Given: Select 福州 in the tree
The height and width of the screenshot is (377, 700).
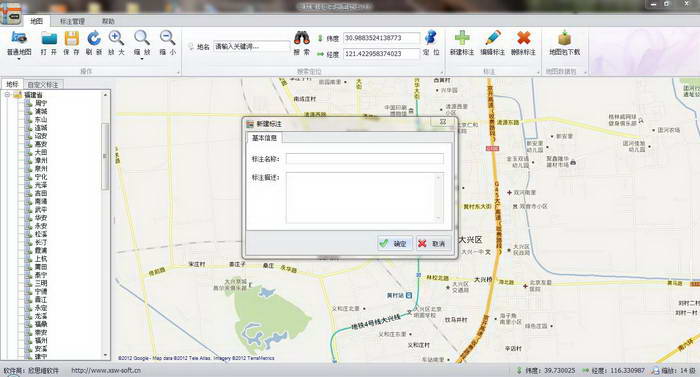Looking at the screenshot, I should (41, 340).
